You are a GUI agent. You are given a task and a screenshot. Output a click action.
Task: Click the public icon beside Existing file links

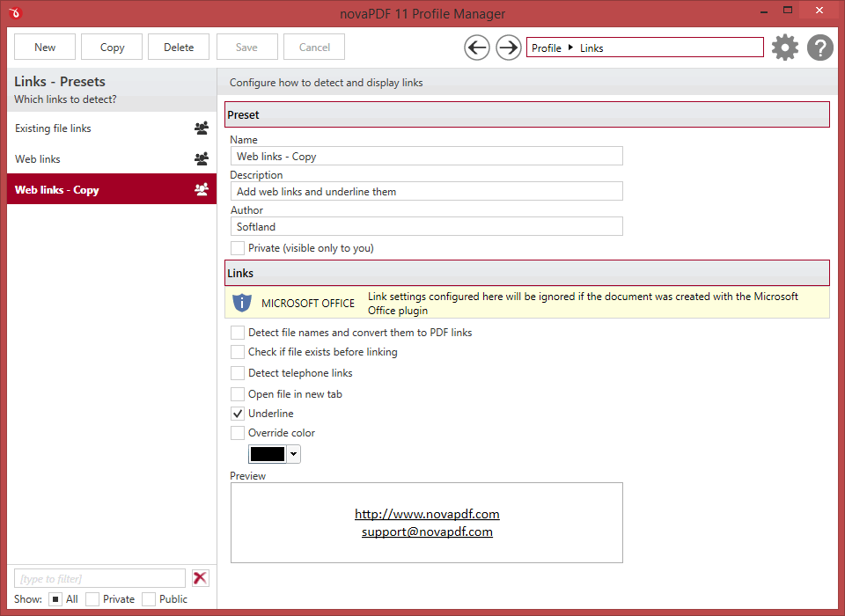[202, 128]
